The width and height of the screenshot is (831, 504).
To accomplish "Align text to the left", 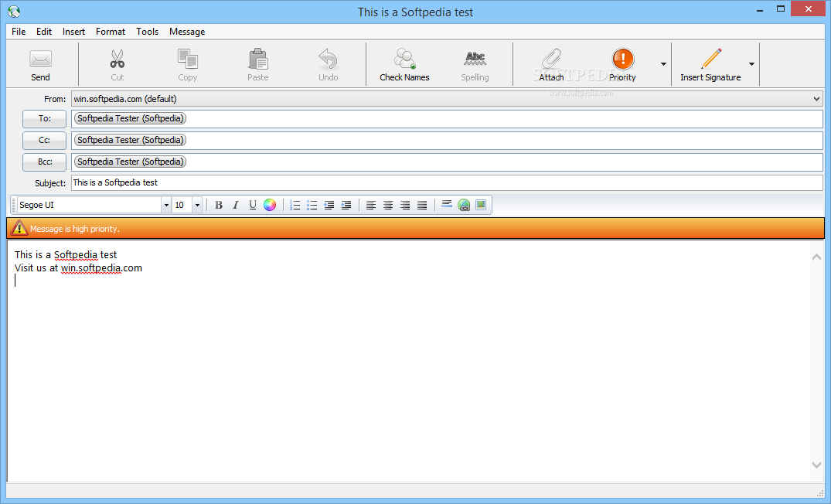I will click(371, 205).
